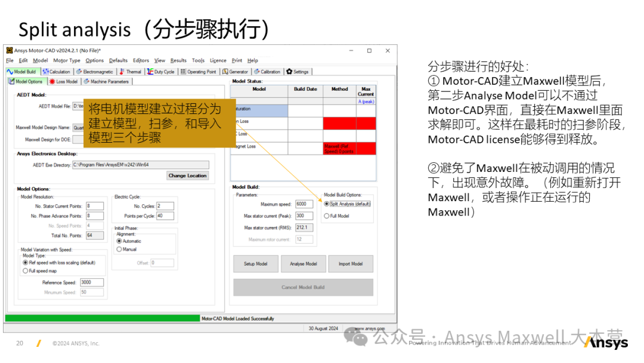Open the File menu

click(x=10, y=60)
